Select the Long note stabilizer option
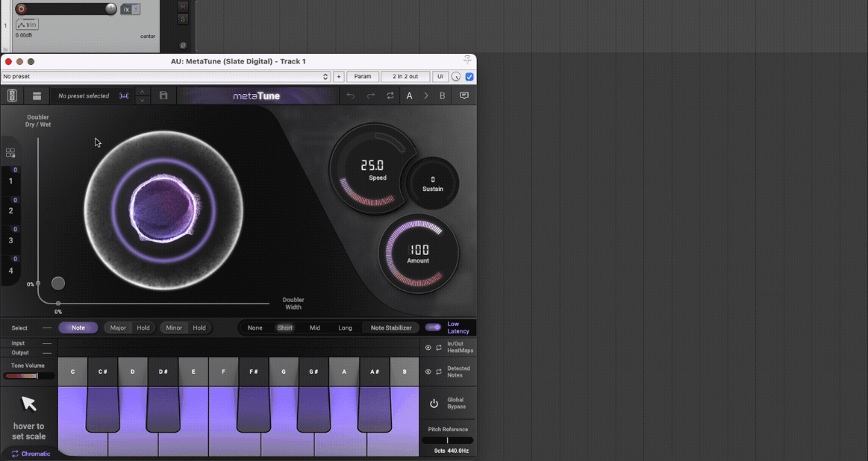 (345, 328)
